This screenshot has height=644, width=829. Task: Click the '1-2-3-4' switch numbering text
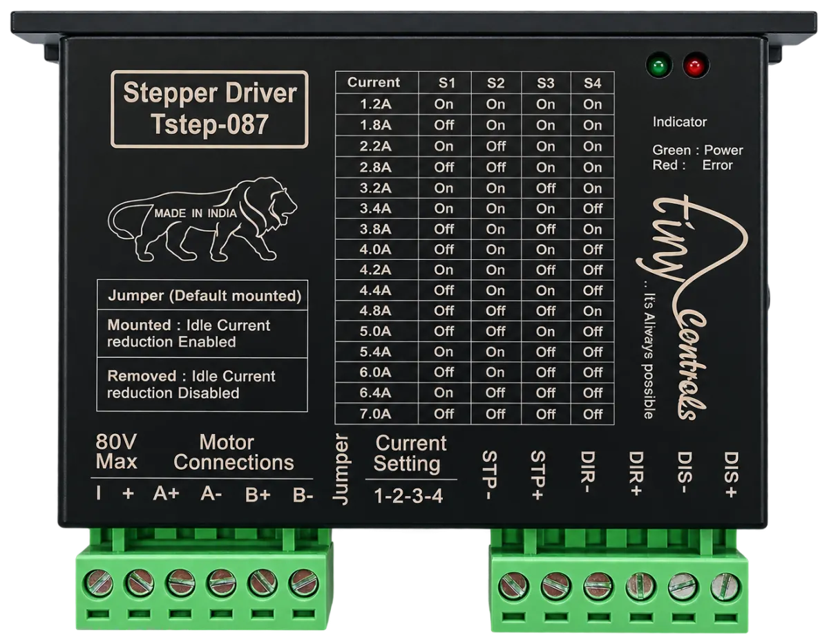pyautogui.click(x=408, y=496)
